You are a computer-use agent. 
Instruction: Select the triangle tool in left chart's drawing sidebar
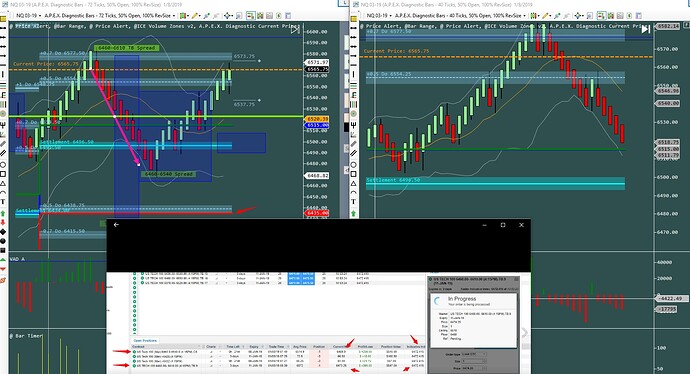click(x=3, y=183)
